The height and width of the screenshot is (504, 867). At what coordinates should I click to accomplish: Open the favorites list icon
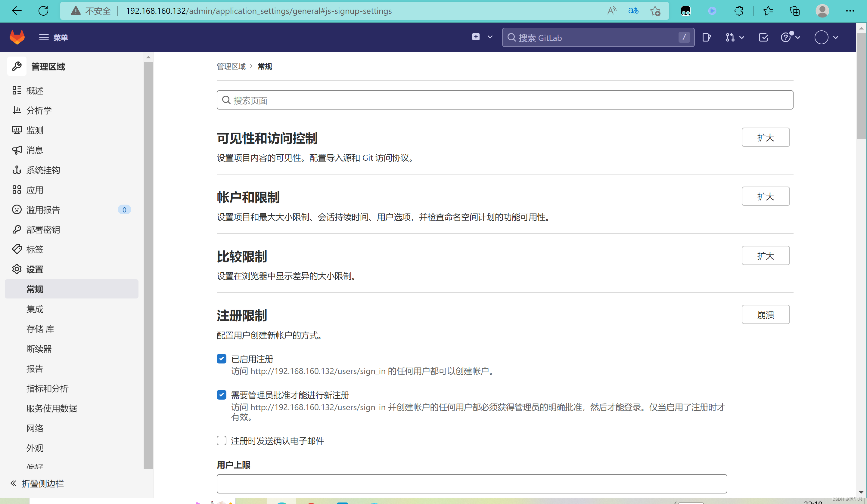[768, 11]
